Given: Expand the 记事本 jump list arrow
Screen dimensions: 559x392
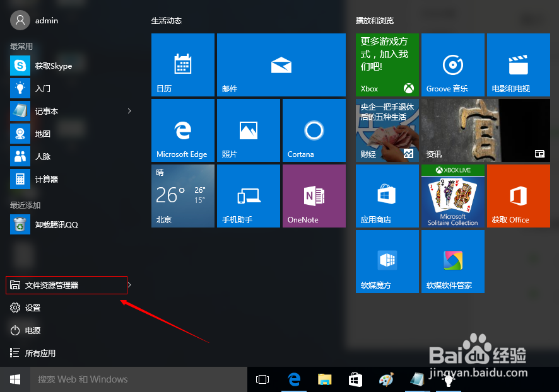Looking at the screenshot, I should coord(129,111).
